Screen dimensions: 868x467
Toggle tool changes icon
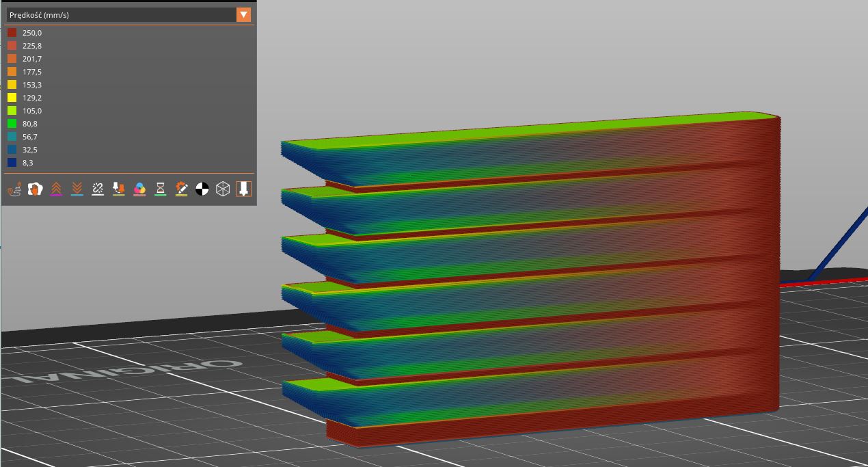pyautogui.click(x=118, y=189)
